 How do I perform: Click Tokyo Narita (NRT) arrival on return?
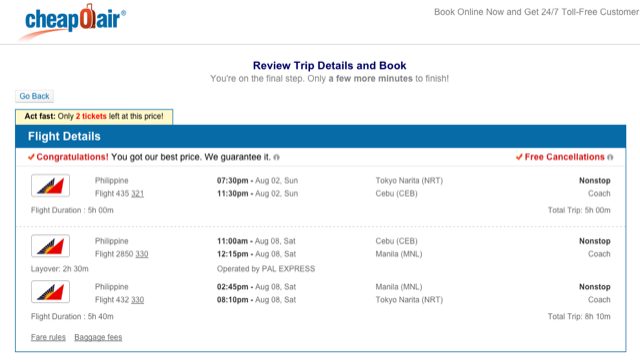[409, 300]
